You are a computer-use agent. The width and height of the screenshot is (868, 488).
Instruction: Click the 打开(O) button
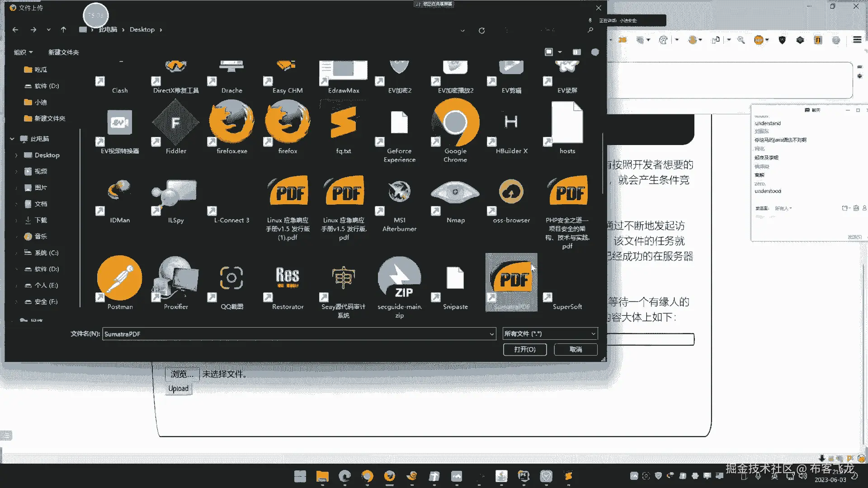point(524,349)
